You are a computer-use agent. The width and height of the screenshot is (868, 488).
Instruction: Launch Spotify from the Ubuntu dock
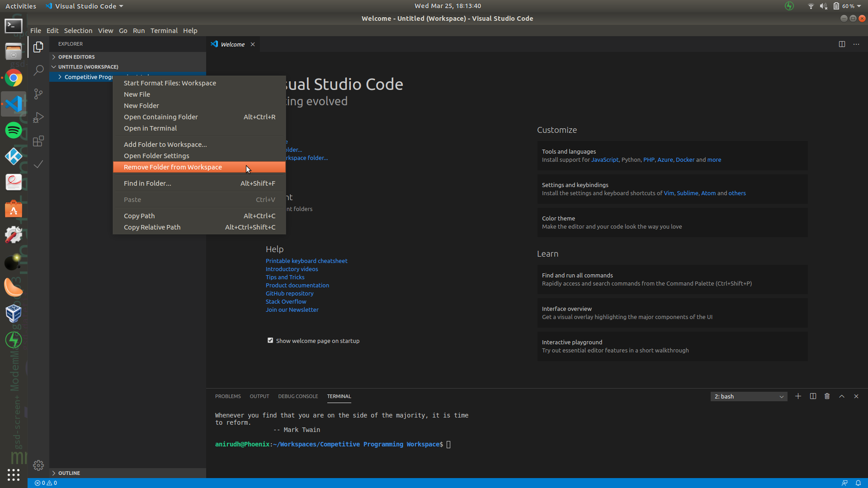(14, 130)
